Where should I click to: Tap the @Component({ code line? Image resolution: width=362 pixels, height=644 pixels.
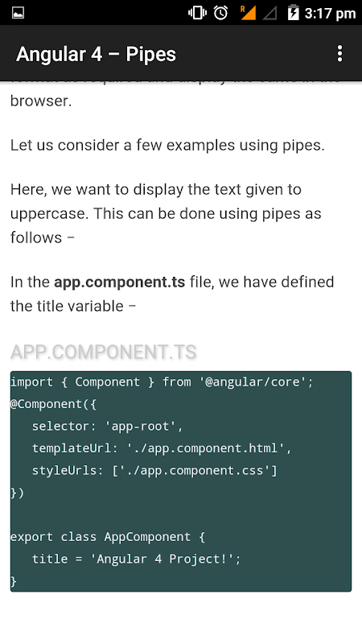click(53, 404)
